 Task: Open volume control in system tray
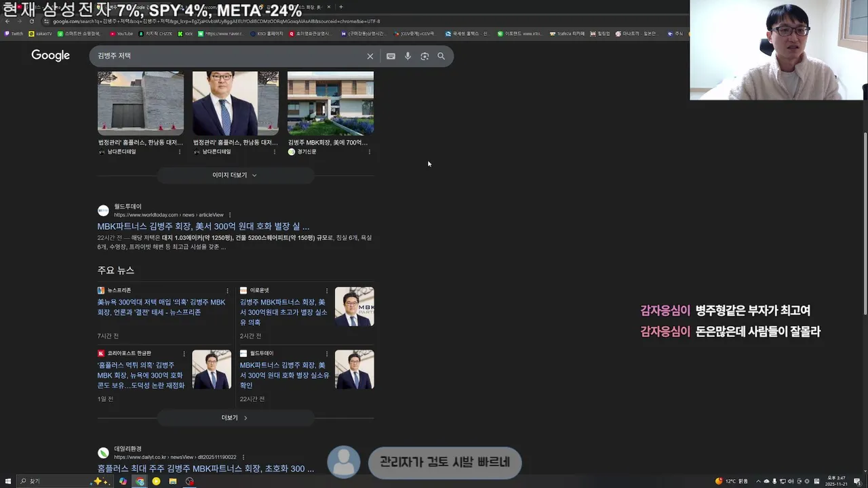pyautogui.click(x=791, y=481)
